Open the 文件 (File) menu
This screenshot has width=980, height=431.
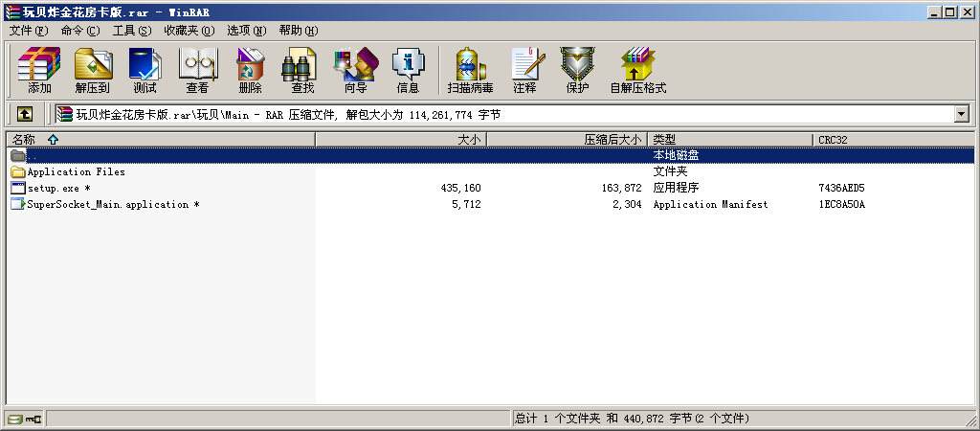pyautogui.click(x=28, y=31)
